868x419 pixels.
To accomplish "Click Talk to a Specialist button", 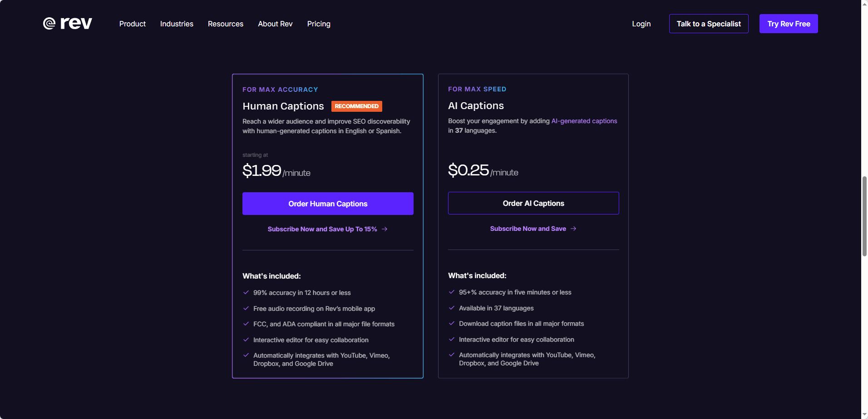I will click(x=709, y=24).
